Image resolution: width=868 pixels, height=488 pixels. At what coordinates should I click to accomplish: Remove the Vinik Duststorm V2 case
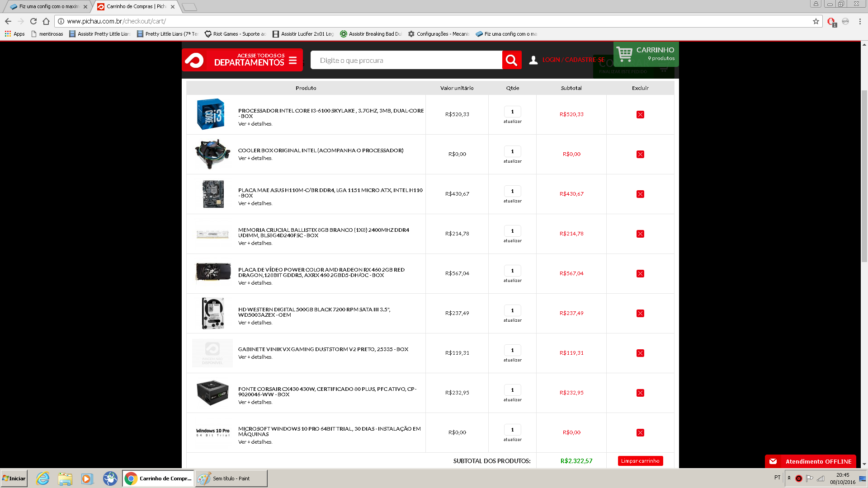pos(640,353)
